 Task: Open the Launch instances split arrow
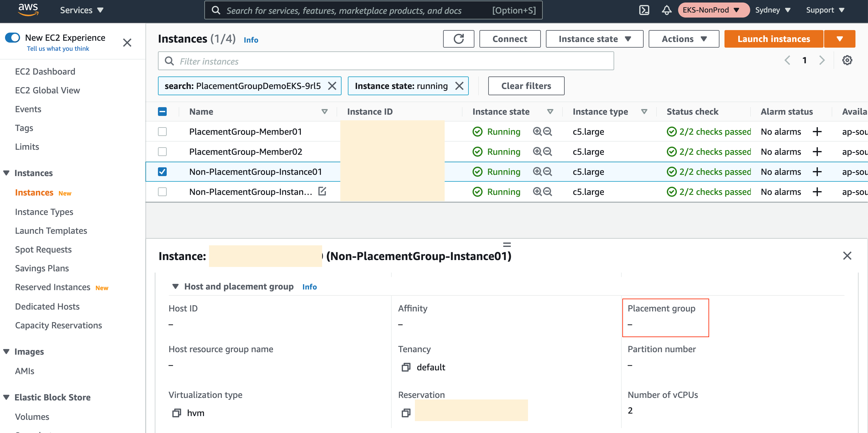tap(839, 39)
